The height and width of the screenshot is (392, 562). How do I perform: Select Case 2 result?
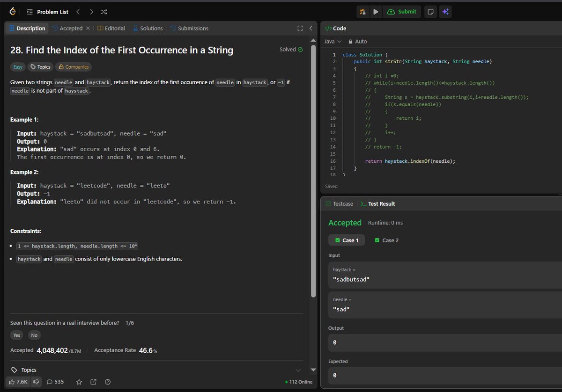click(387, 240)
